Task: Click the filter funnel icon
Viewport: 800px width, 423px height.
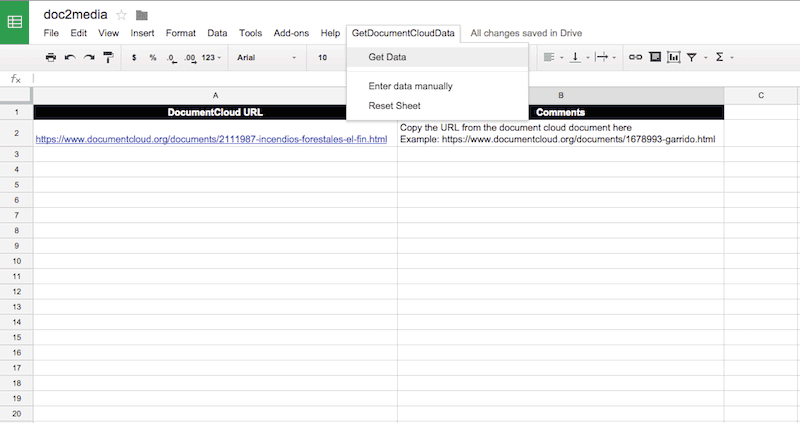Action: point(692,57)
